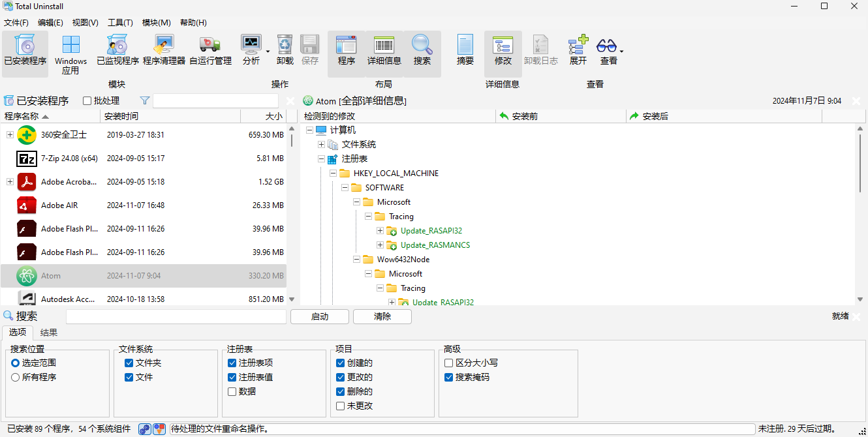Select the Adobe AIR program icon

point(27,205)
